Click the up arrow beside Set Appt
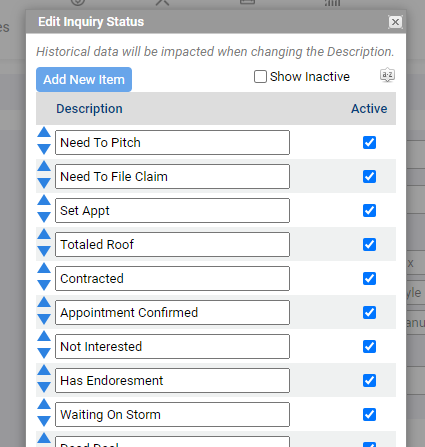Viewport: 425px width, 447px height. 44,200
